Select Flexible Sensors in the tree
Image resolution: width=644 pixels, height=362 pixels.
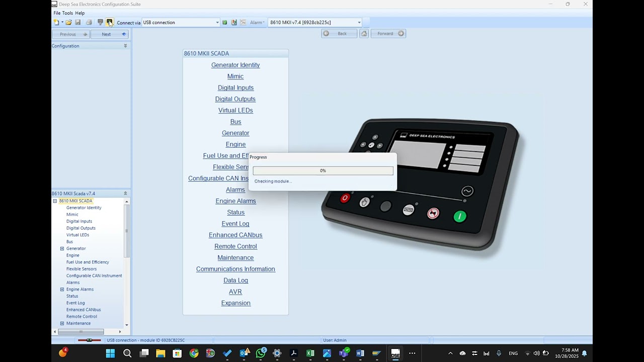coord(82,269)
